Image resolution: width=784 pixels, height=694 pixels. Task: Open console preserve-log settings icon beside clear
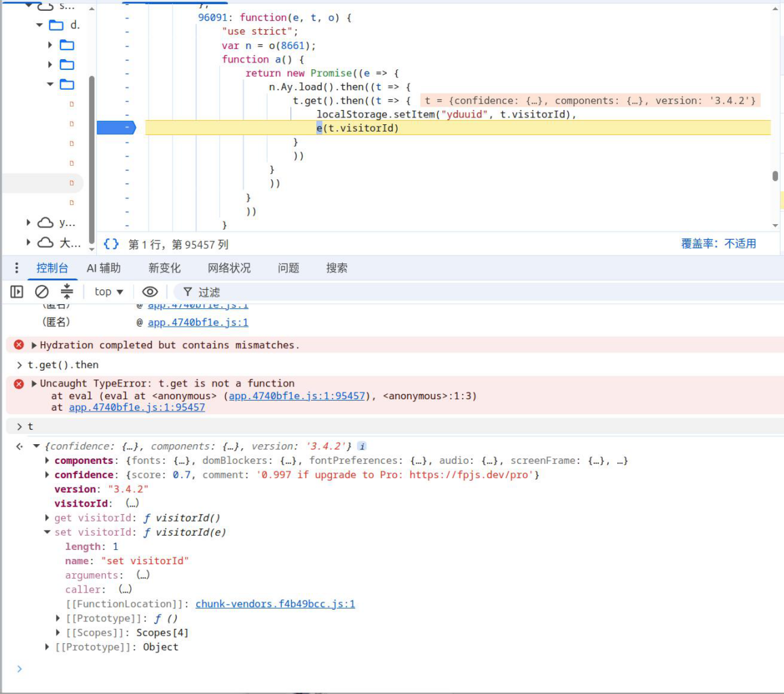67,291
